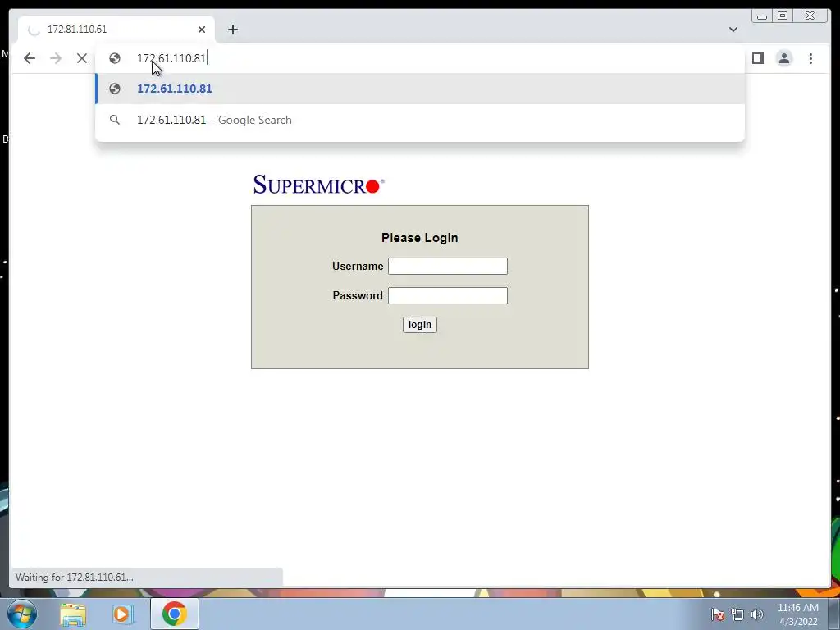Open the Windows Start menu orb
This screenshot has width=840, height=630.
(x=22, y=614)
